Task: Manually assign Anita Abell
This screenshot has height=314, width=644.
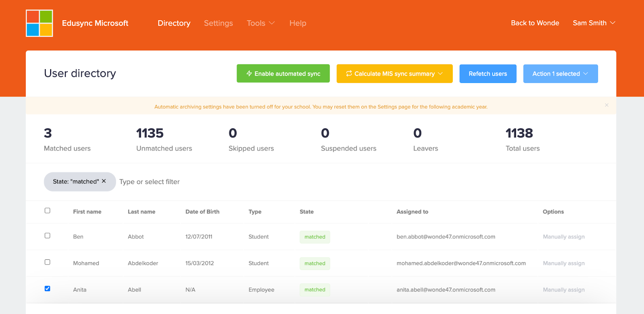Action: pyautogui.click(x=563, y=290)
